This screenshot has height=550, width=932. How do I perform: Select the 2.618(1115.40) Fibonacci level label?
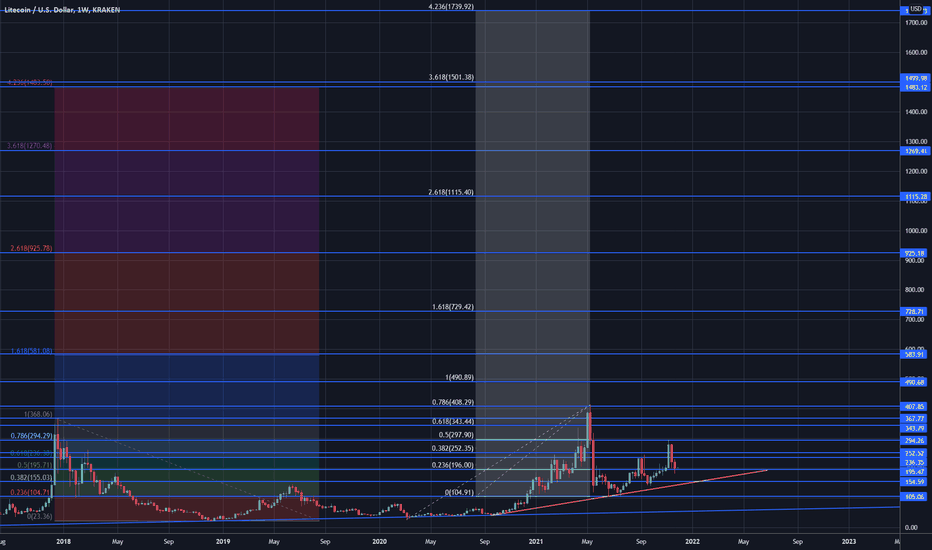(451, 192)
